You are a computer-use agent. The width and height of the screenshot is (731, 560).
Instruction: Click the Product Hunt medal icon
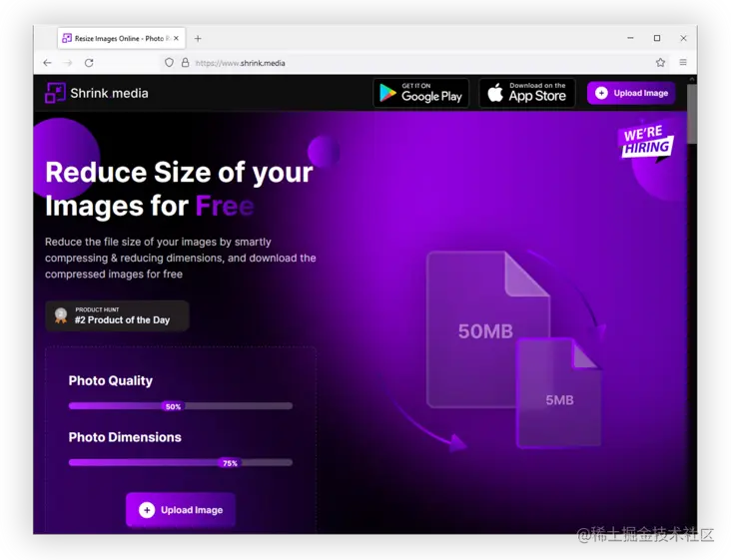(61, 315)
